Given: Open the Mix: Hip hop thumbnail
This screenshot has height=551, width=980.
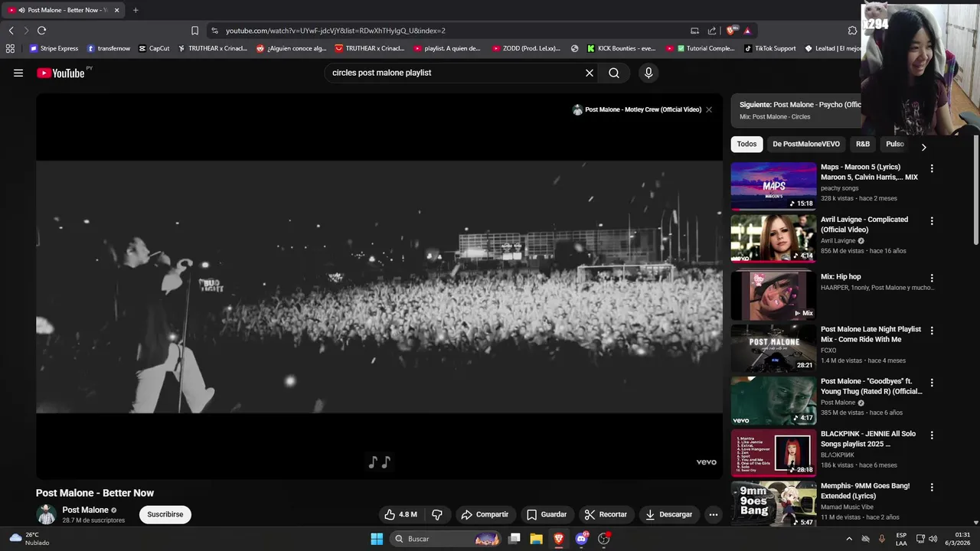Looking at the screenshot, I should point(773,295).
